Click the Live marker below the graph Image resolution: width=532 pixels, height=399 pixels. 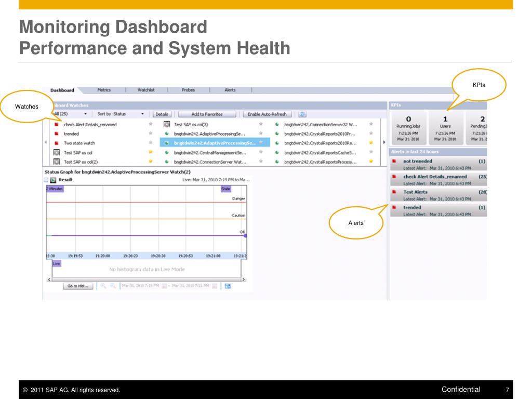point(56,263)
